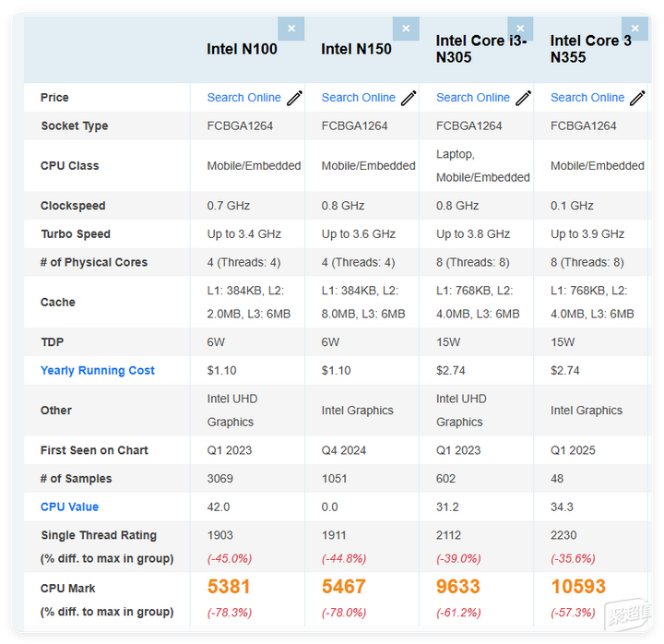664x644 pixels.
Task: Remove Intel N100 from comparison
Action: [x=291, y=29]
